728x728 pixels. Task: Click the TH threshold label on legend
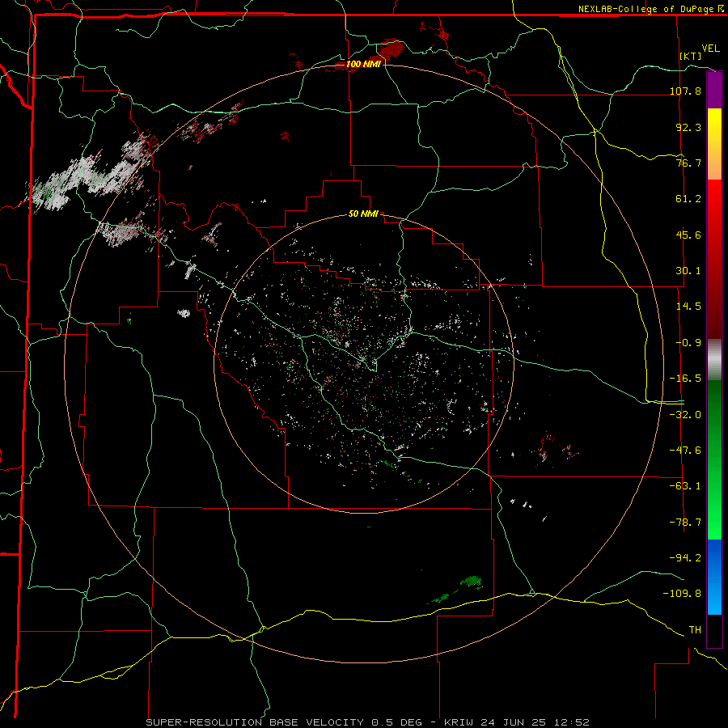[x=695, y=630]
